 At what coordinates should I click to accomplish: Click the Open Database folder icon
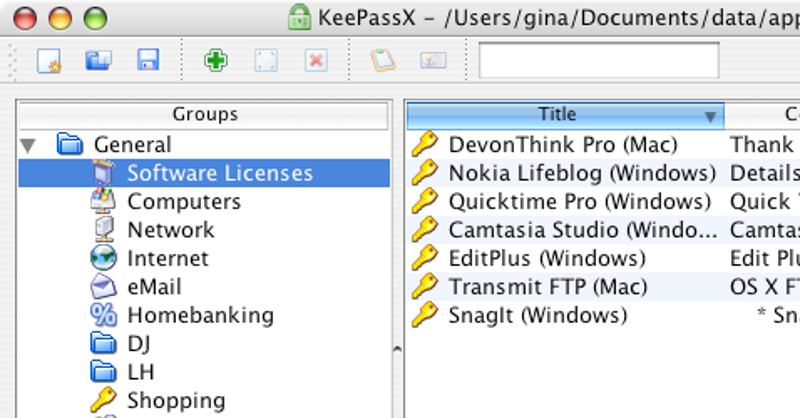coord(98,61)
